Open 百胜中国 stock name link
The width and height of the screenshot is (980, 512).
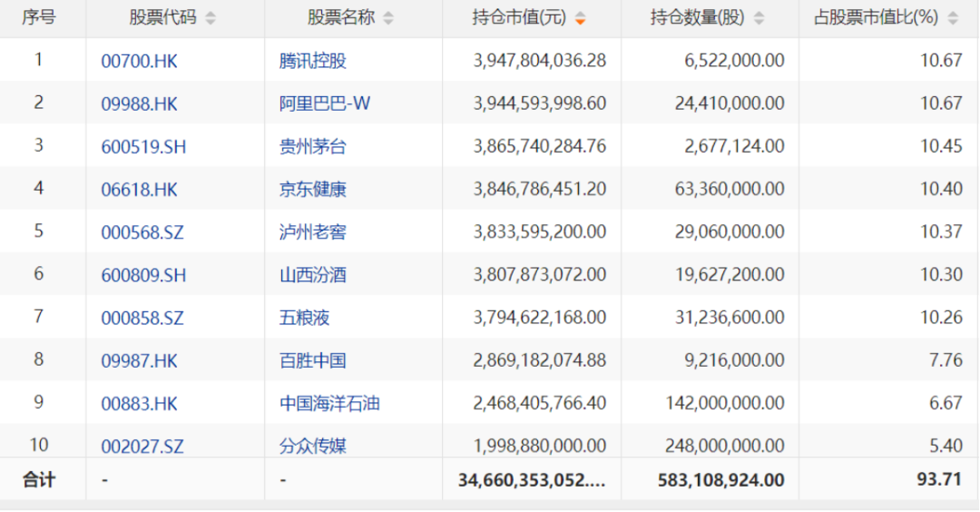(312, 360)
